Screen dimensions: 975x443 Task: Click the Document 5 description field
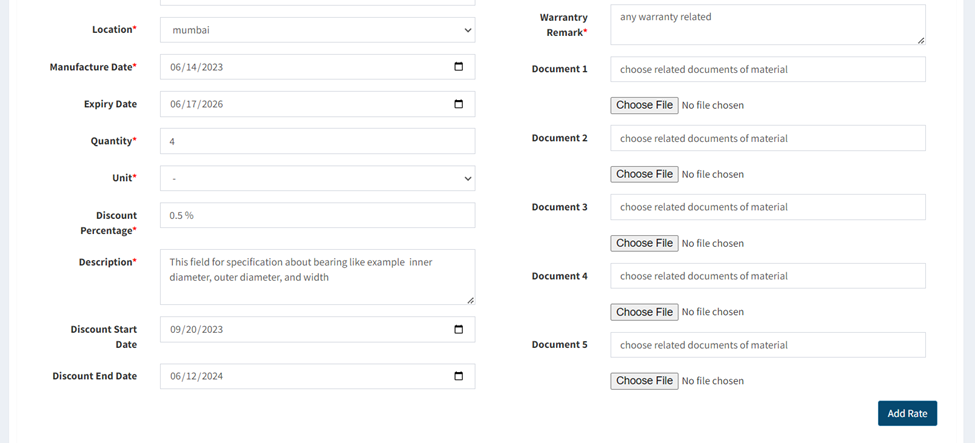pos(768,345)
